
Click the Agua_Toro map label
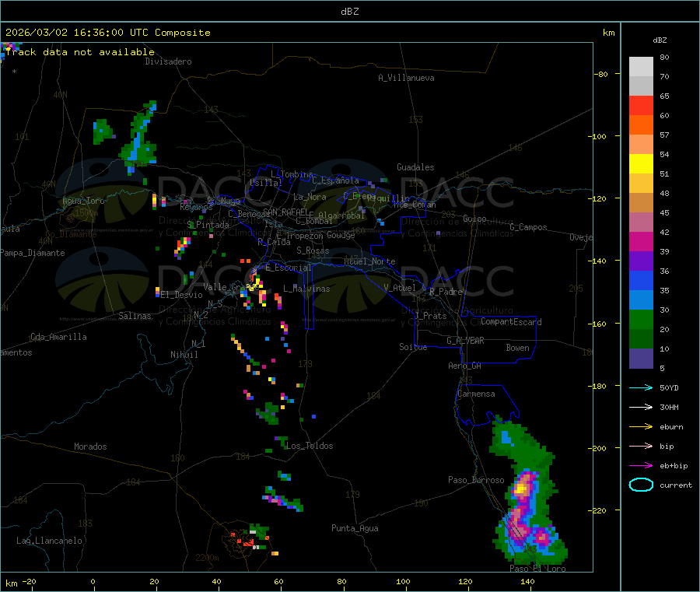(83, 201)
